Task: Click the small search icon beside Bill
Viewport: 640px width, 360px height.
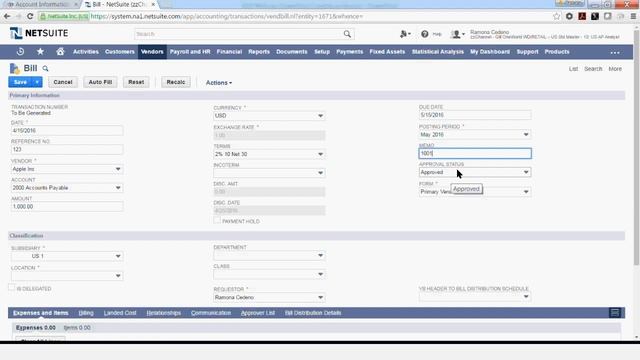Action: (45, 69)
